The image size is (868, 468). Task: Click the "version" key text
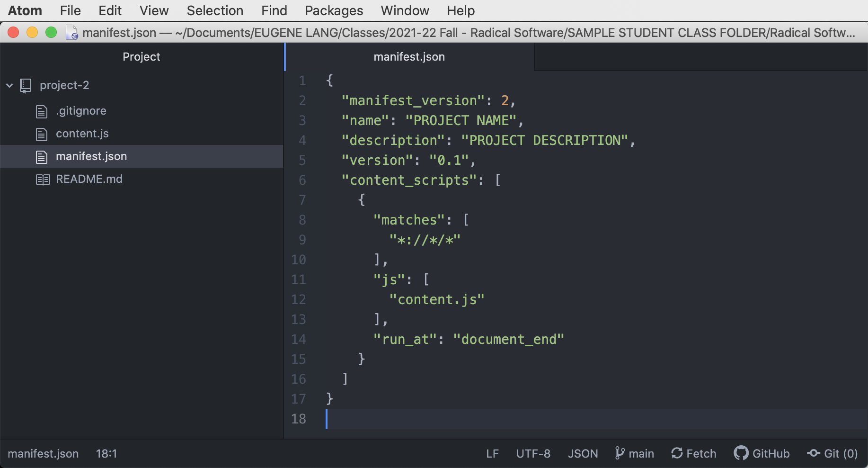pyautogui.click(x=377, y=160)
